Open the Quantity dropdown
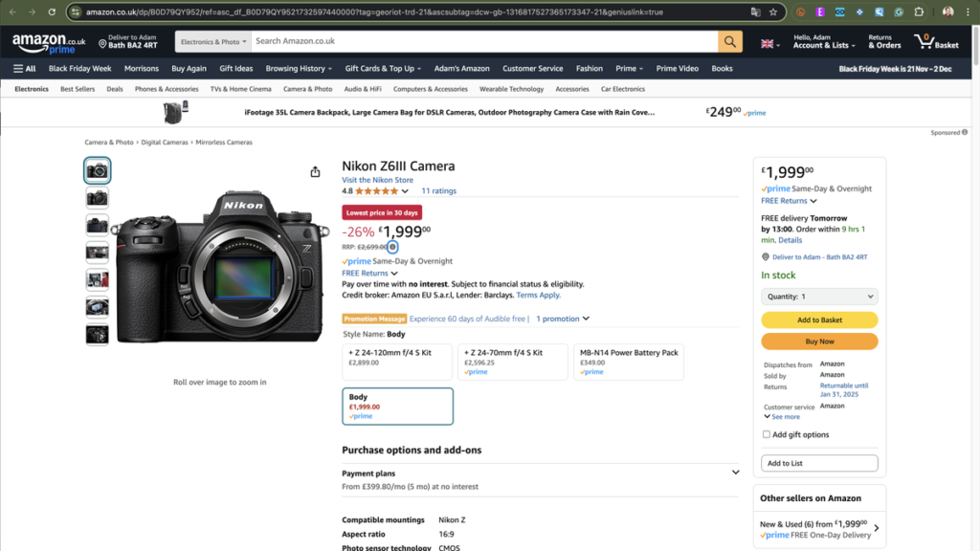The height and width of the screenshot is (551, 980). point(819,297)
